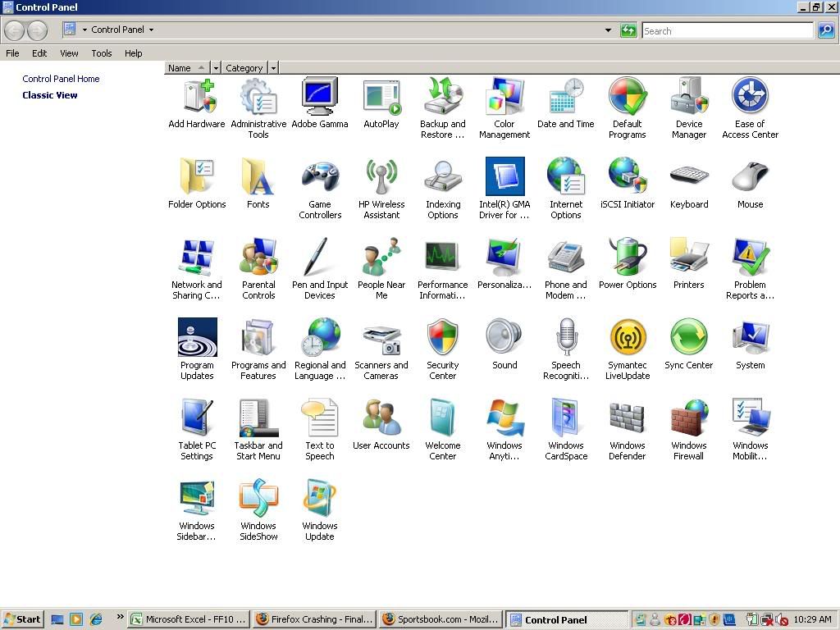Screen dimensions: 840x630
Task: Expand the Category column dropdown arrow
Action: tap(274, 68)
